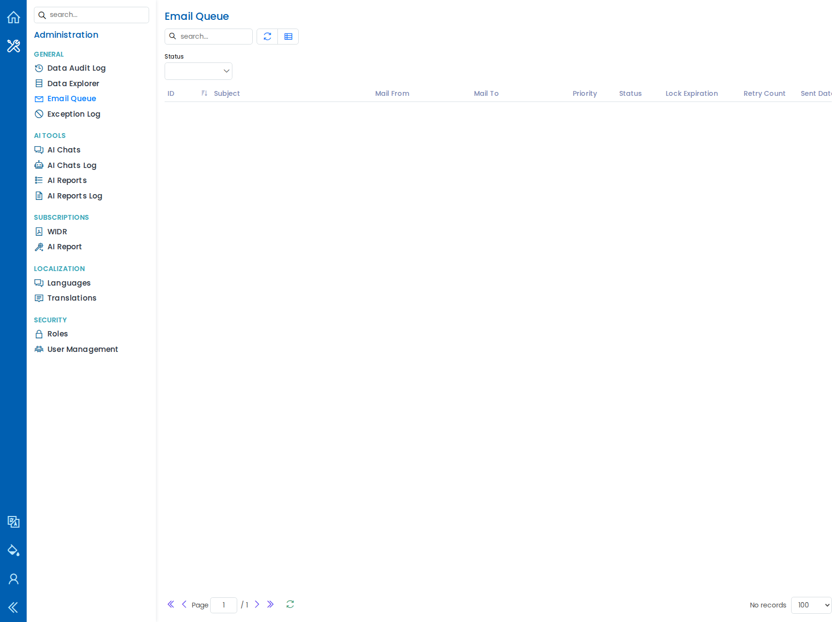Image resolution: width=840 pixels, height=622 pixels.
Task: Go to first page of results
Action: click(171, 604)
